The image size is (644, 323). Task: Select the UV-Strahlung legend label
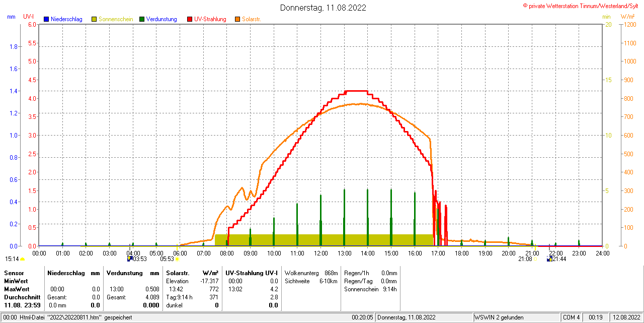pos(211,19)
